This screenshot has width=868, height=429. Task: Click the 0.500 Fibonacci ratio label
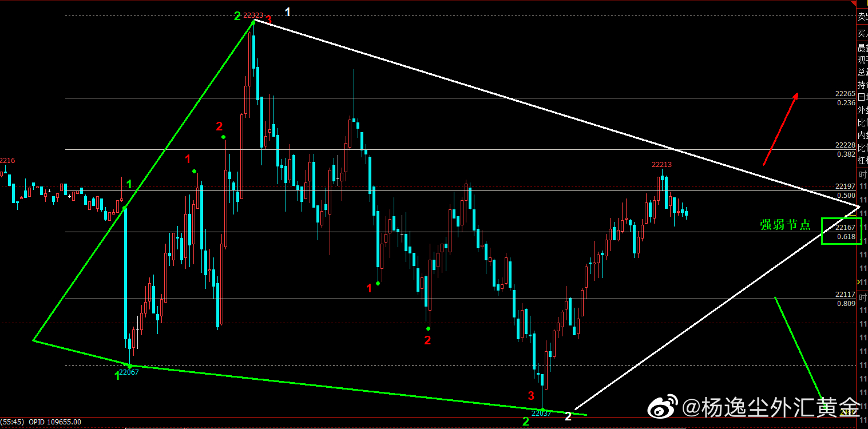coord(846,196)
